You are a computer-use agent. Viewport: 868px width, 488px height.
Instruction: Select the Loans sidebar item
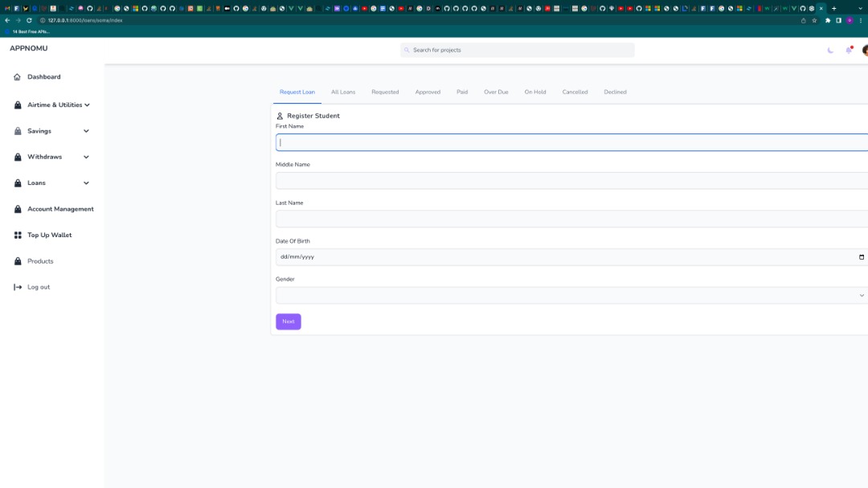36,182
